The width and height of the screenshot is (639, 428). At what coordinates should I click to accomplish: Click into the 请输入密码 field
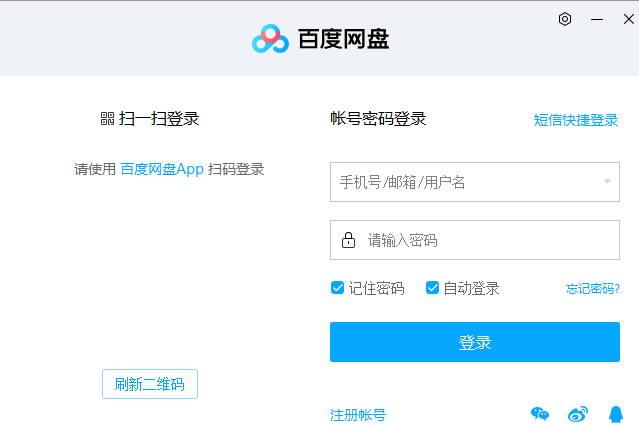pos(485,240)
